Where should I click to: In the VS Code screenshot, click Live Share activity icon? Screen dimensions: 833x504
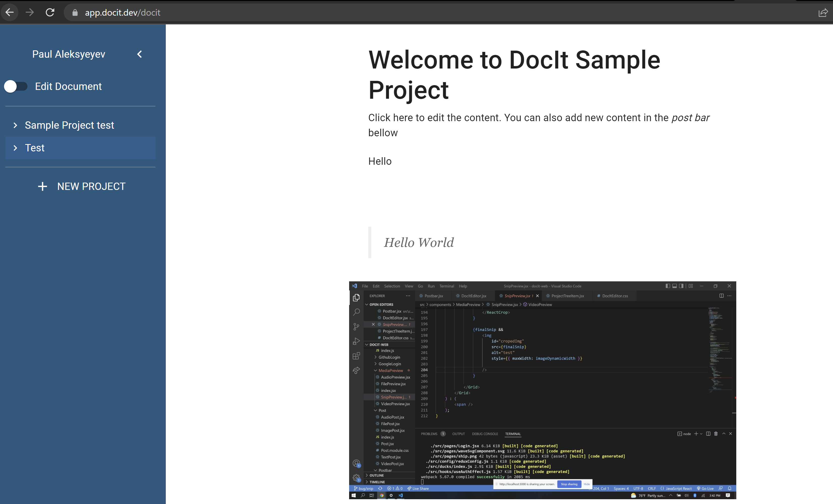click(356, 371)
